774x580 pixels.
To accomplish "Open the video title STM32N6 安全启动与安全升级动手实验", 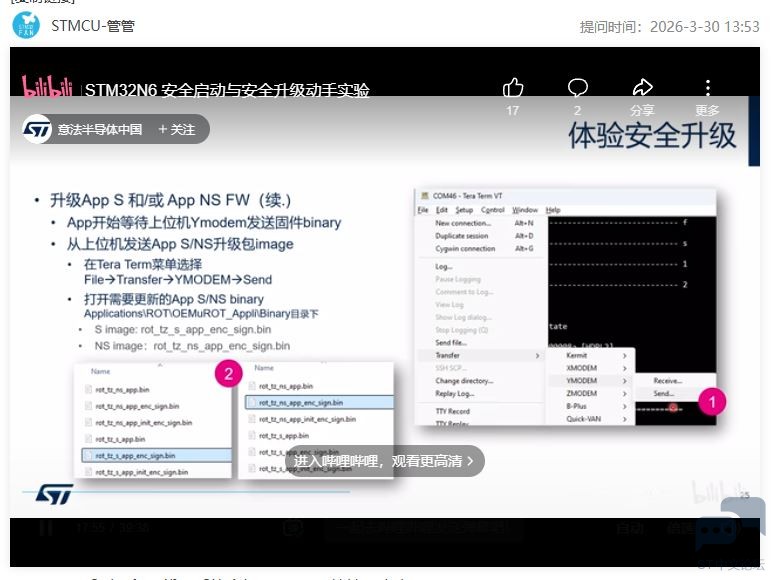I will pos(227,90).
